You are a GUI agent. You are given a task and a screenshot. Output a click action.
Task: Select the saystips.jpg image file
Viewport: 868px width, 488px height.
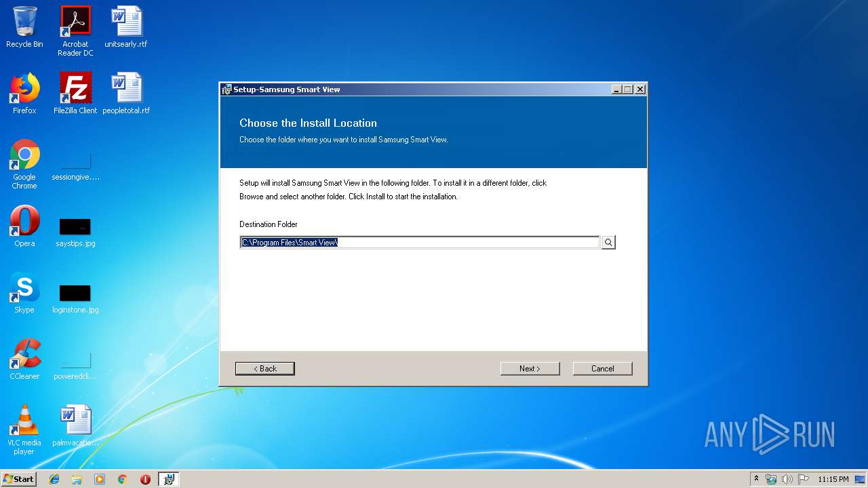point(75,232)
